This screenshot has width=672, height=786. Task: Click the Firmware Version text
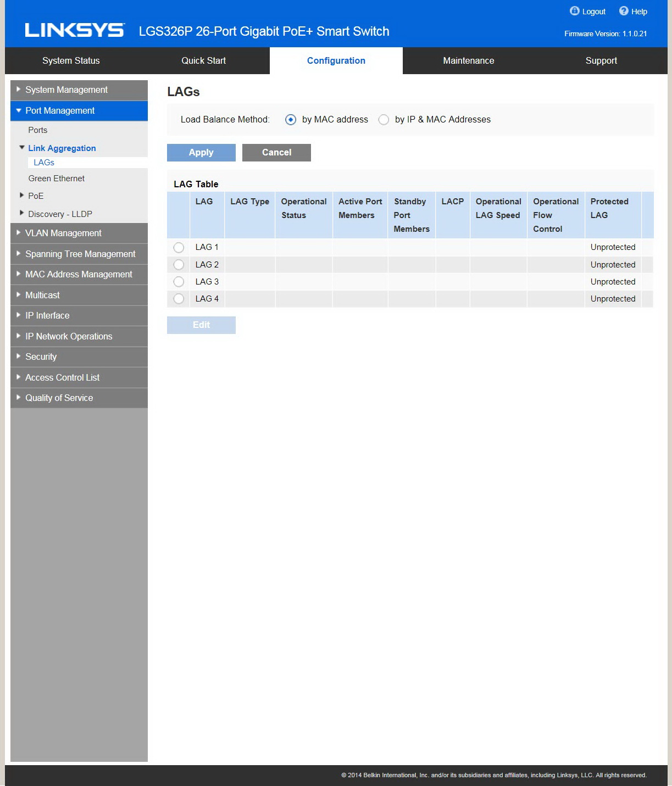tap(606, 34)
